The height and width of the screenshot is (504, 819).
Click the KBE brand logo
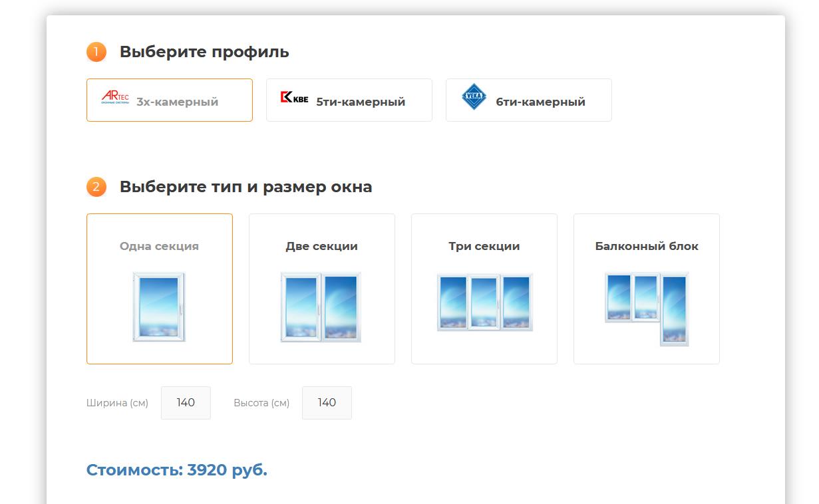pos(294,98)
